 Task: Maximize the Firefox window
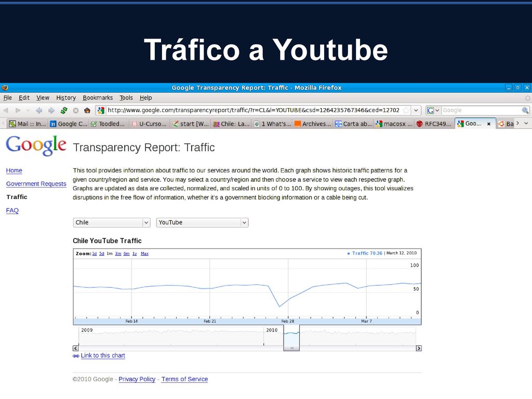click(x=518, y=88)
